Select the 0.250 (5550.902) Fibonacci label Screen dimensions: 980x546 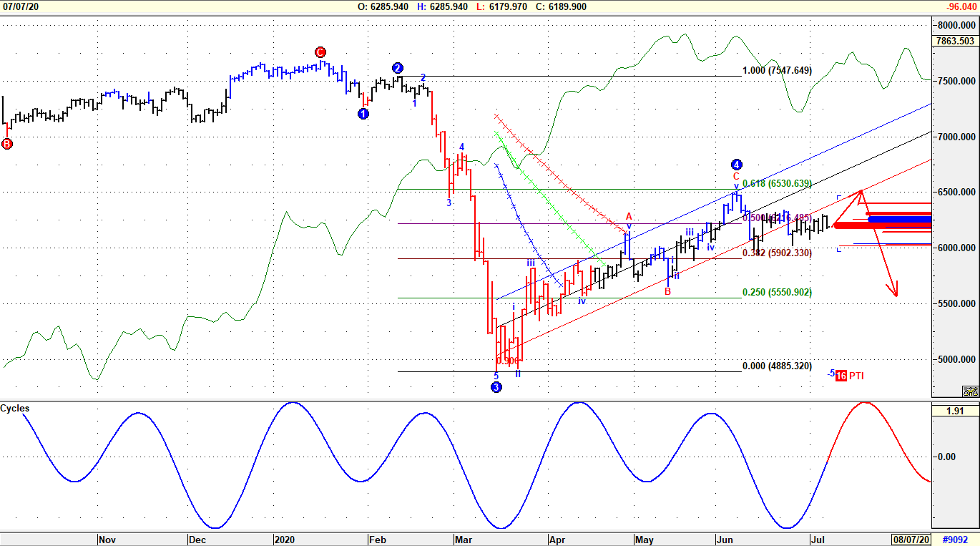click(x=778, y=292)
